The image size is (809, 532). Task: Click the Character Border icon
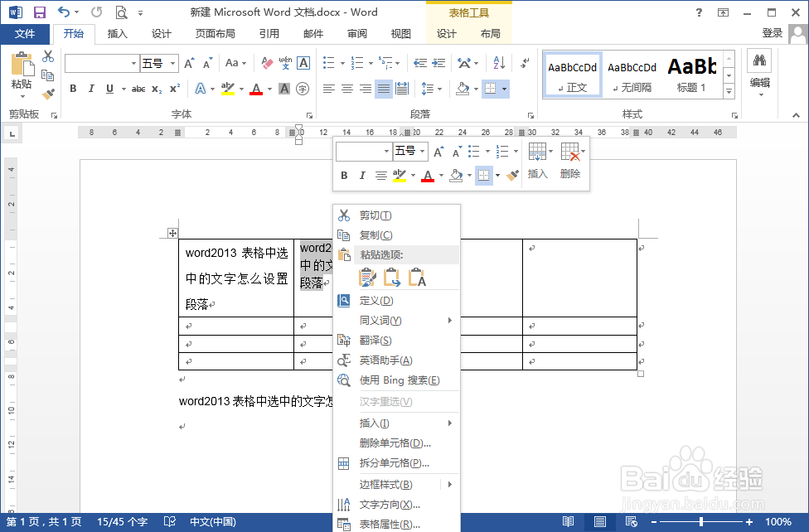(303, 63)
